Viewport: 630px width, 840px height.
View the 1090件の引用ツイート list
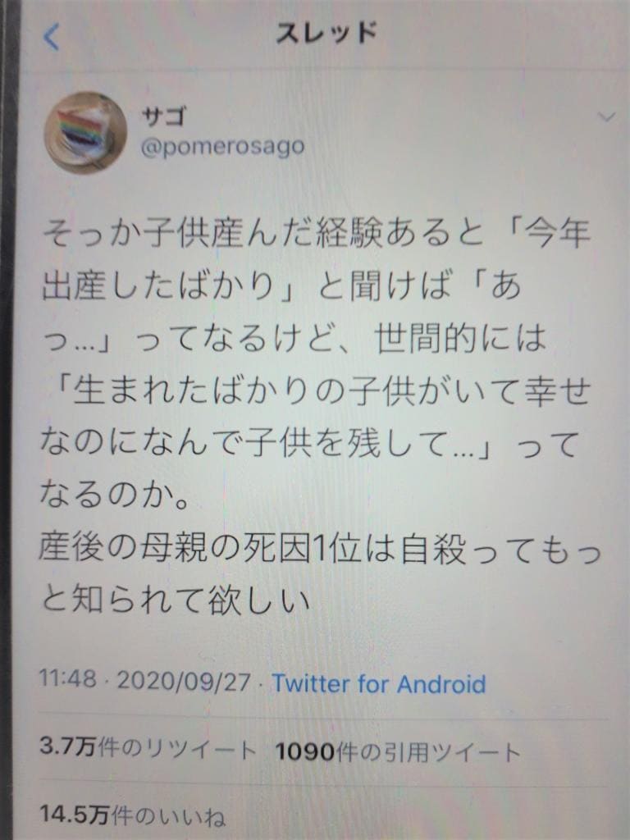tap(398, 751)
